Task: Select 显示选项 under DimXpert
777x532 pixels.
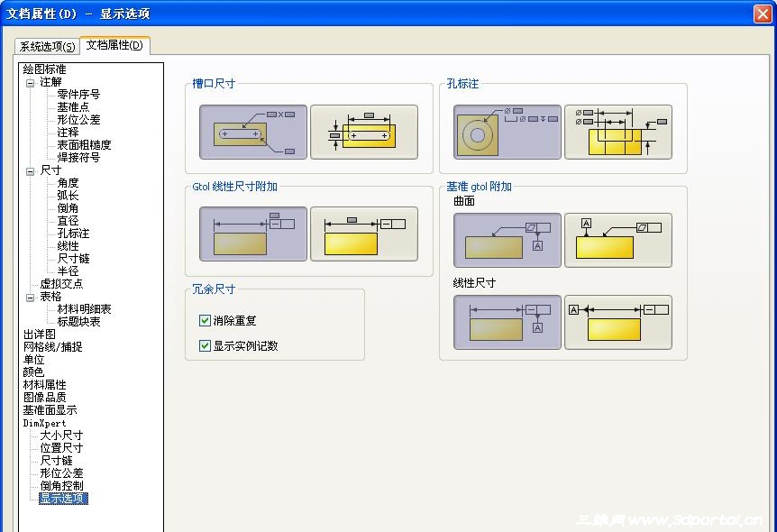Action: point(63,499)
